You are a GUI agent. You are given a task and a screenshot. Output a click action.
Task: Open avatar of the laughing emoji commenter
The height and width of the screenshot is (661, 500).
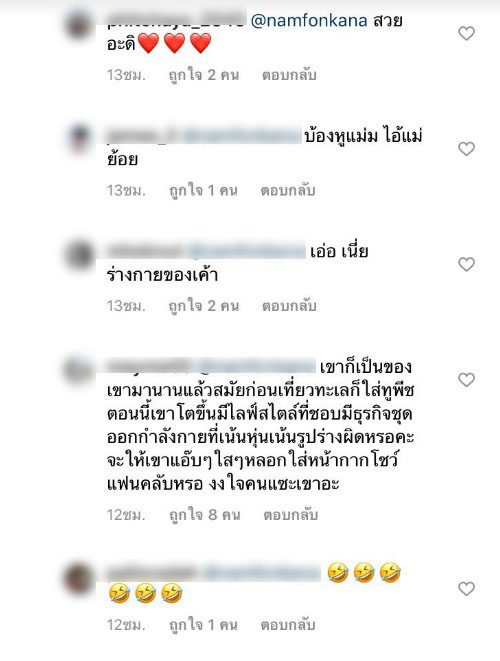(x=78, y=579)
